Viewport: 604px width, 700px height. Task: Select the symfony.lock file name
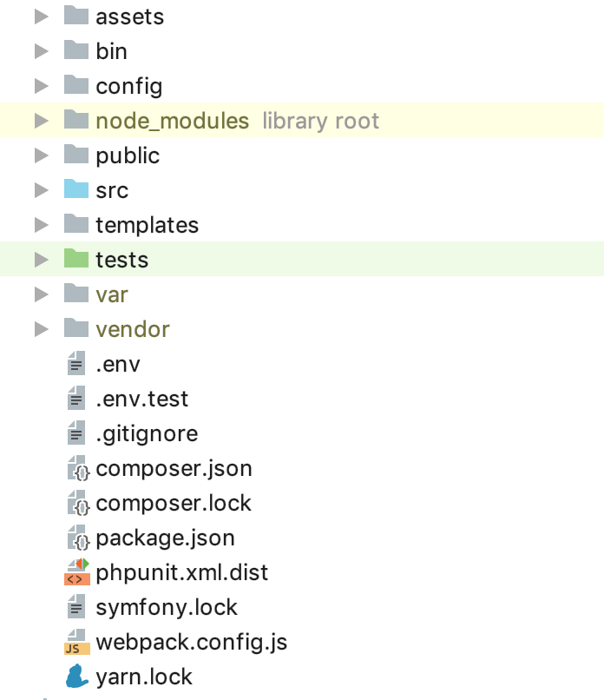pyautogui.click(x=167, y=607)
